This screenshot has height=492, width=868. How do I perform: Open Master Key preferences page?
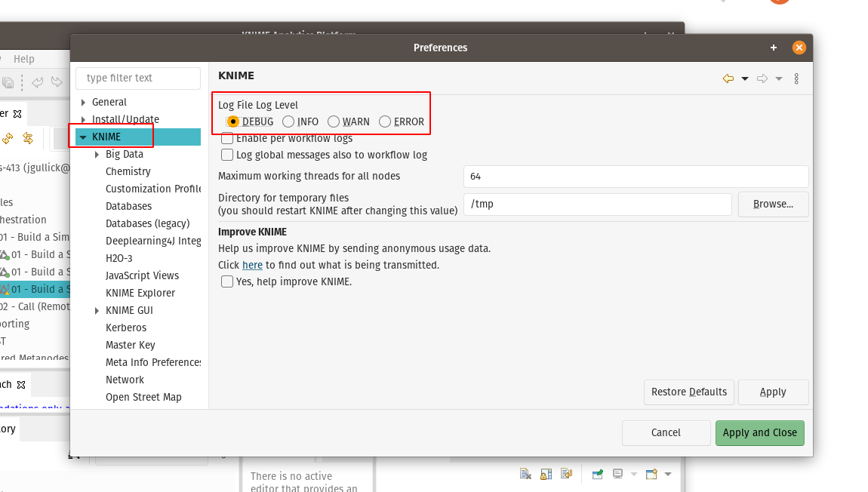[x=130, y=345]
